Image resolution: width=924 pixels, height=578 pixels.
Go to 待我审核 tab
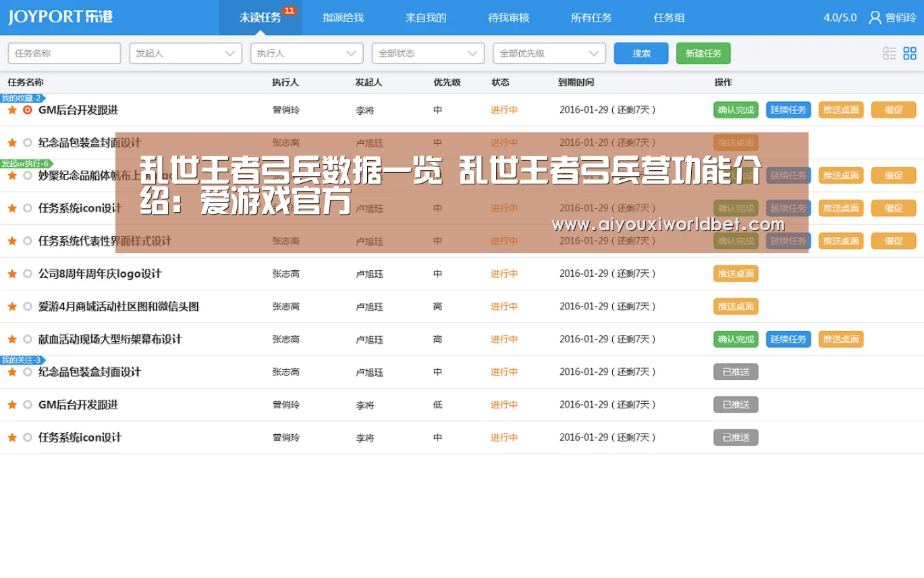pyautogui.click(x=509, y=18)
